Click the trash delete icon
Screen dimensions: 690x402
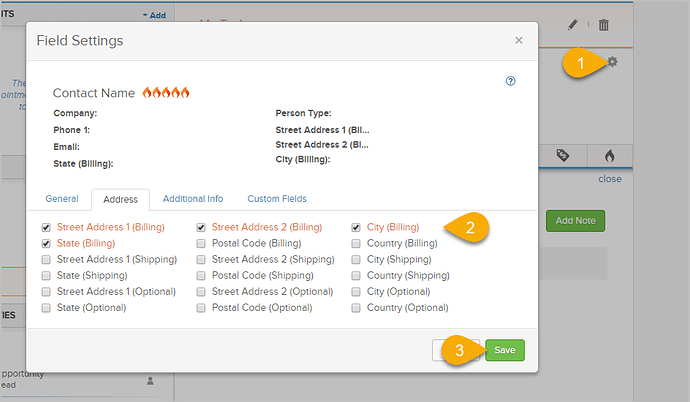pos(604,25)
